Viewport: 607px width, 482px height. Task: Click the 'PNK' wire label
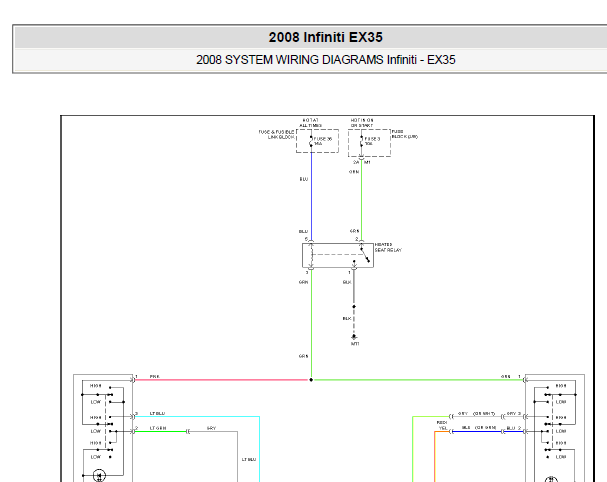[154, 376]
